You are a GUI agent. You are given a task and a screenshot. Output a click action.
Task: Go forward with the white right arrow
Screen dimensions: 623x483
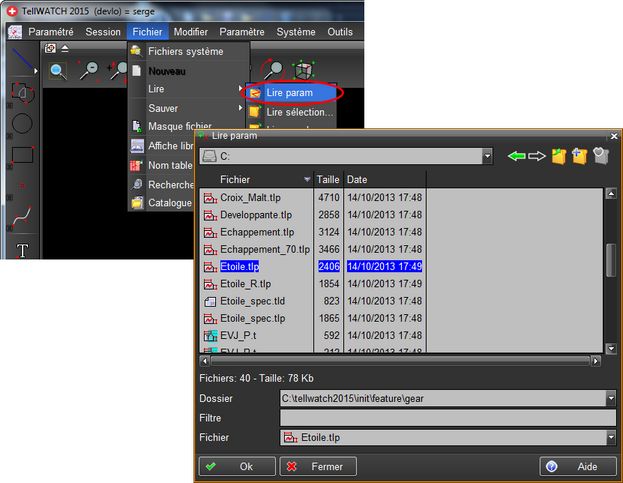(x=537, y=156)
